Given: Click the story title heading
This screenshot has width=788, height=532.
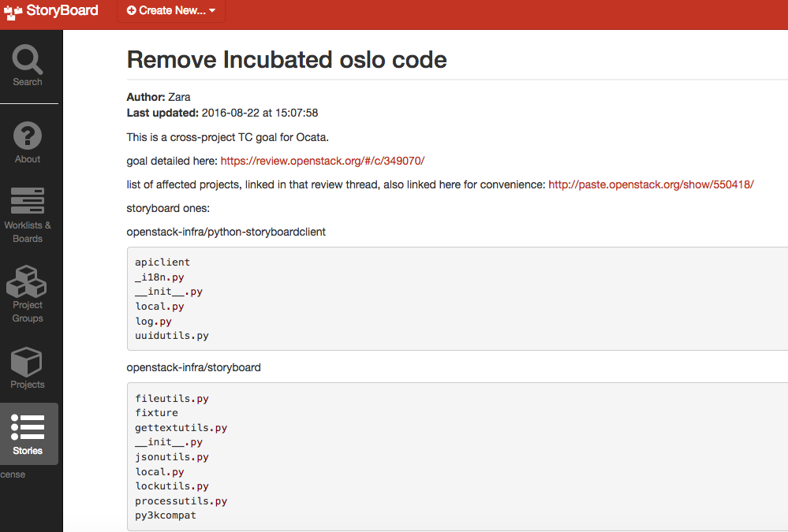Looking at the screenshot, I should click(287, 59).
